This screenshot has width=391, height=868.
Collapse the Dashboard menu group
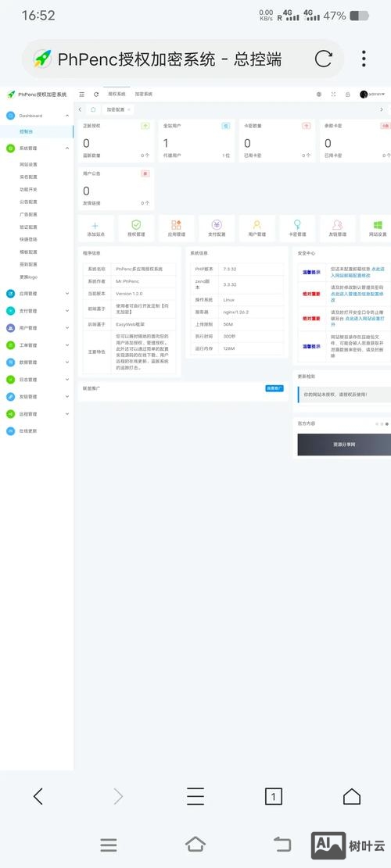37,116
